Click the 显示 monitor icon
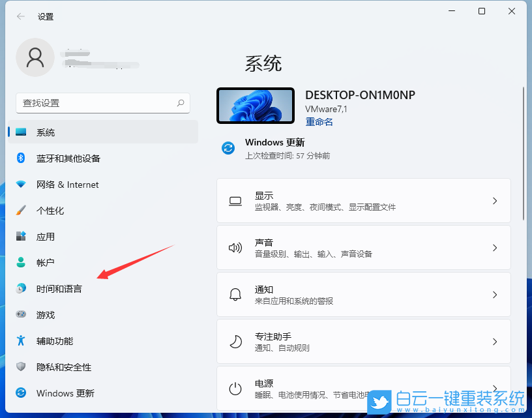 point(235,200)
